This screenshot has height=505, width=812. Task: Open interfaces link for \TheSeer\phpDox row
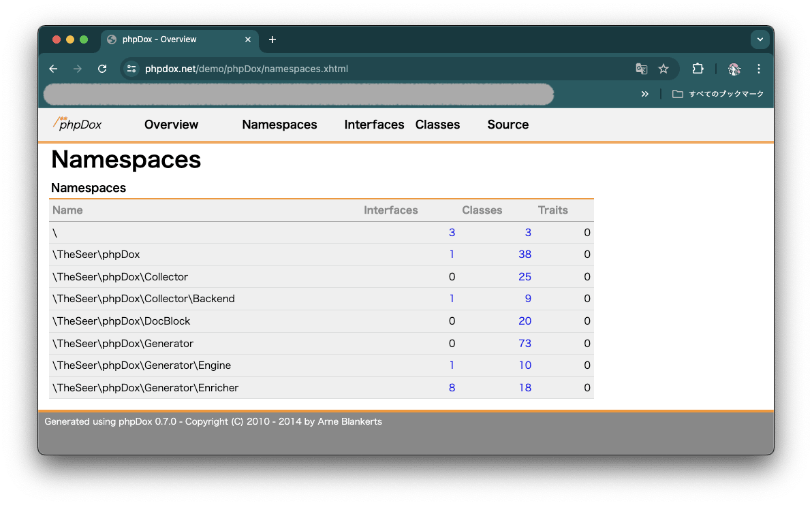point(452,254)
